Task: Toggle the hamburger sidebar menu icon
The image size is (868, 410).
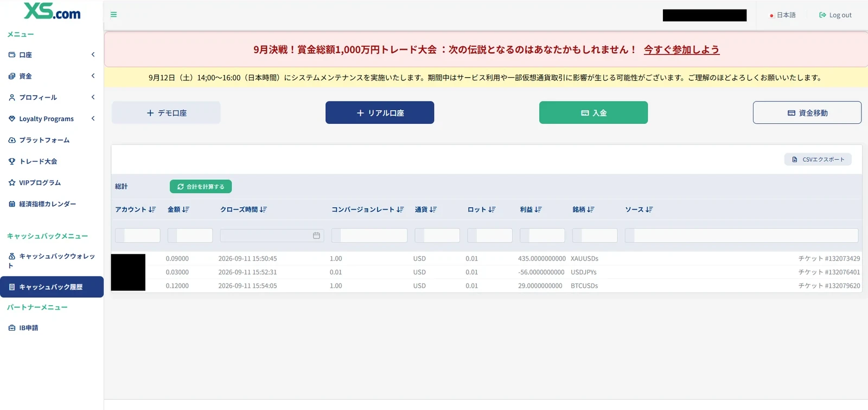Action: point(113,15)
